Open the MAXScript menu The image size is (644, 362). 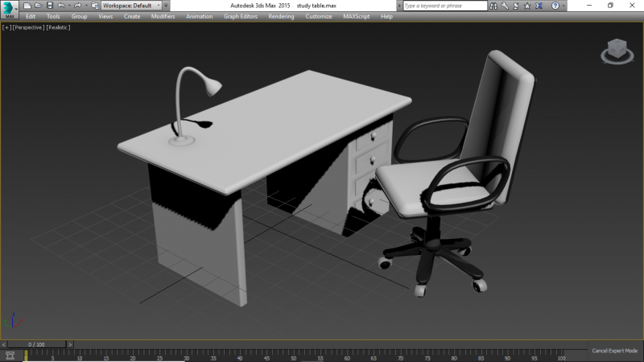(x=356, y=16)
